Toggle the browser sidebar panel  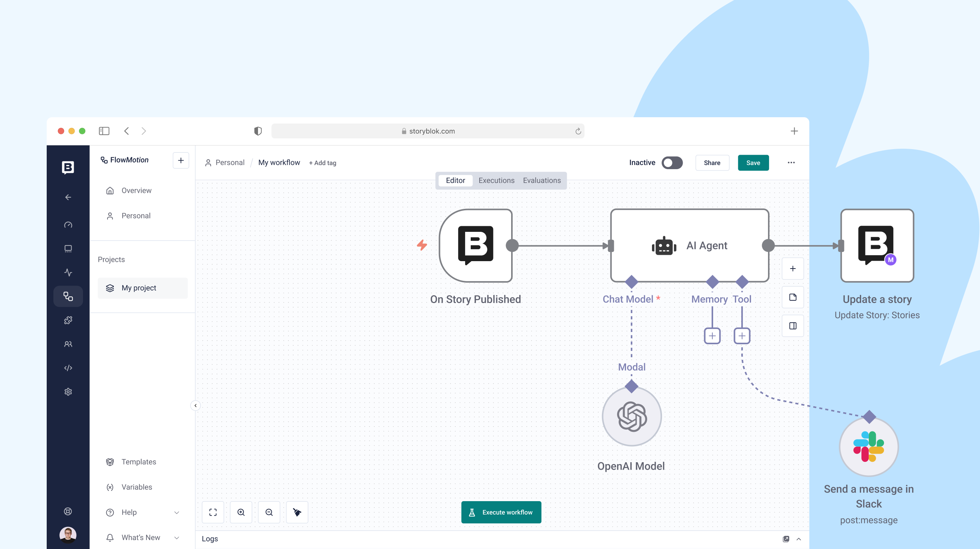[x=104, y=131]
